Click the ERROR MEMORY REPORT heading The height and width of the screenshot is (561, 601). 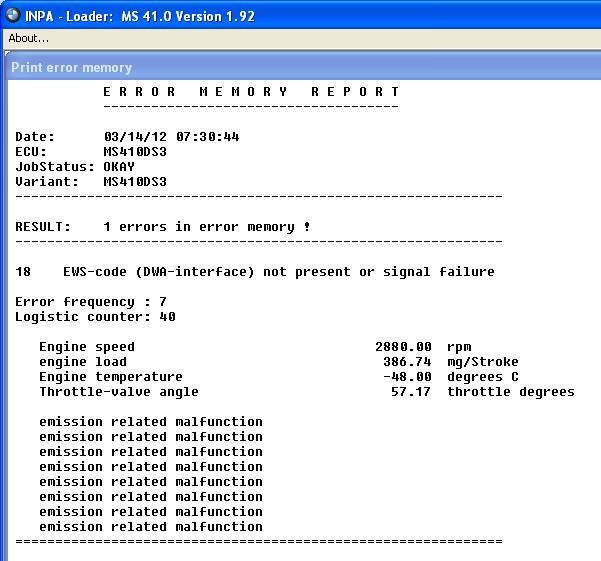pyautogui.click(x=251, y=92)
